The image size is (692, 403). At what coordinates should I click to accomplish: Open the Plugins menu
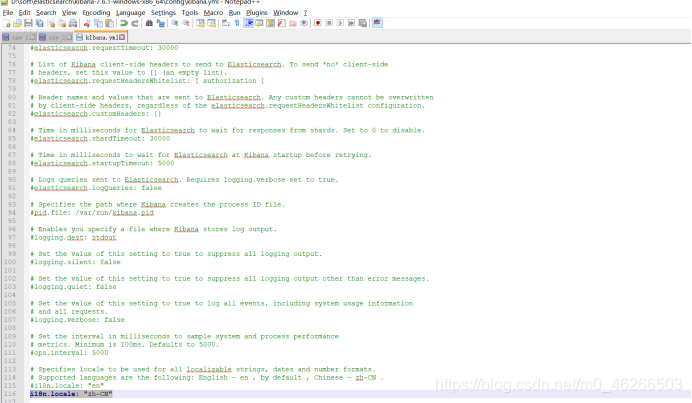click(256, 12)
